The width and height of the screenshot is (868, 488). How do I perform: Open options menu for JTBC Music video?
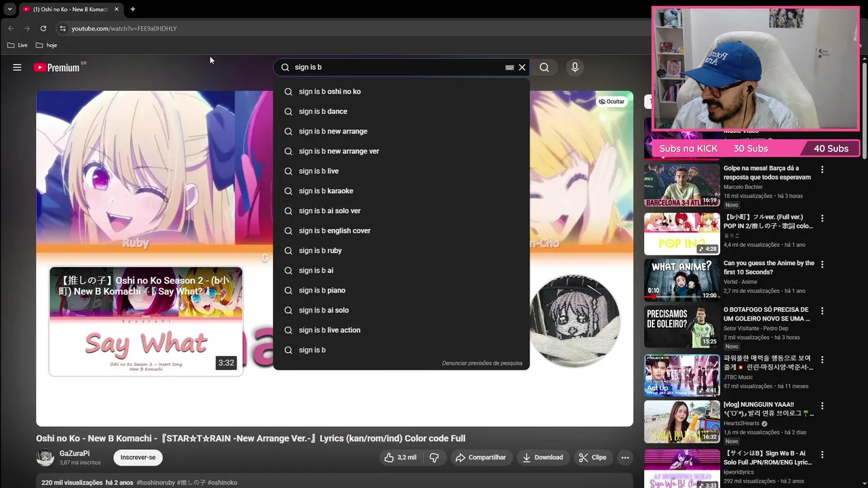pyautogui.click(x=823, y=359)
